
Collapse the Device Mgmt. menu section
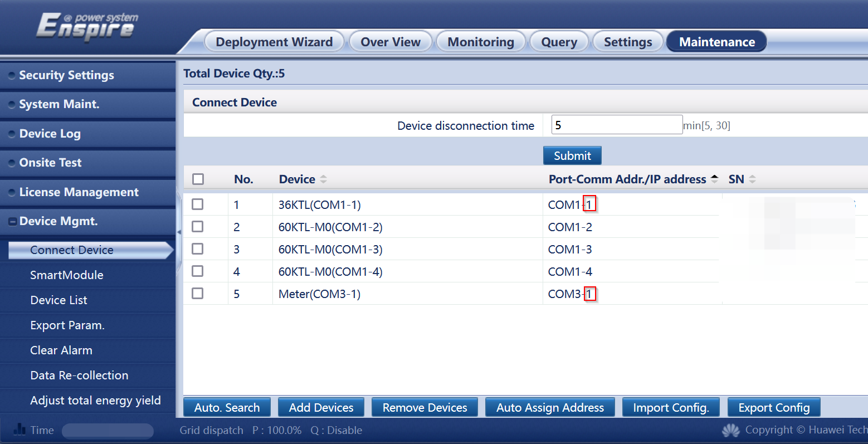tap(13, 222)
